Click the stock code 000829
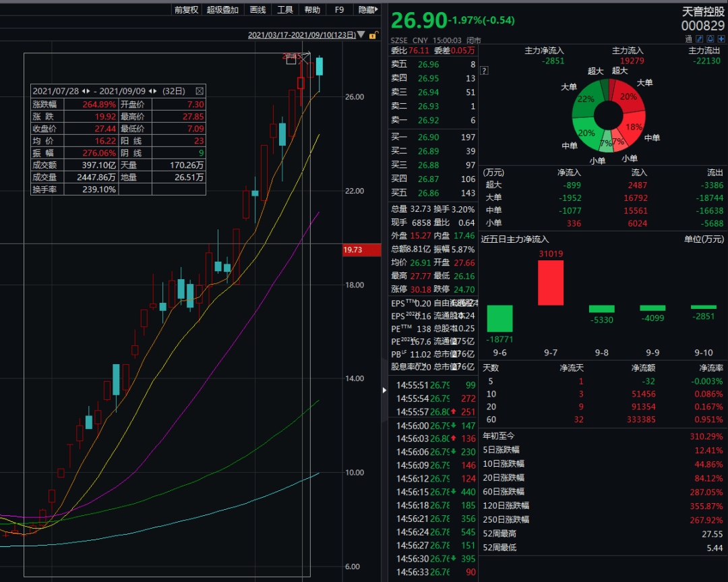This screenshot has width=728, height=582. (703, 26)
